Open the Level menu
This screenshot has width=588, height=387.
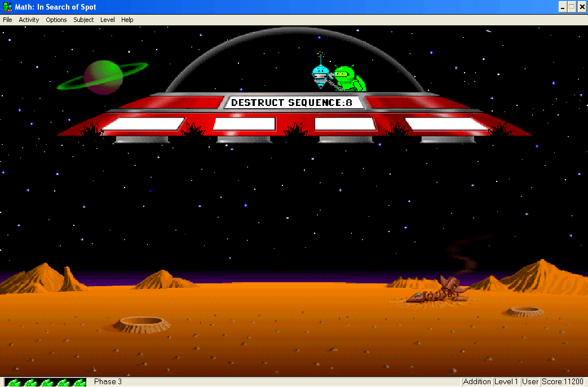click(x=107, y=20)
